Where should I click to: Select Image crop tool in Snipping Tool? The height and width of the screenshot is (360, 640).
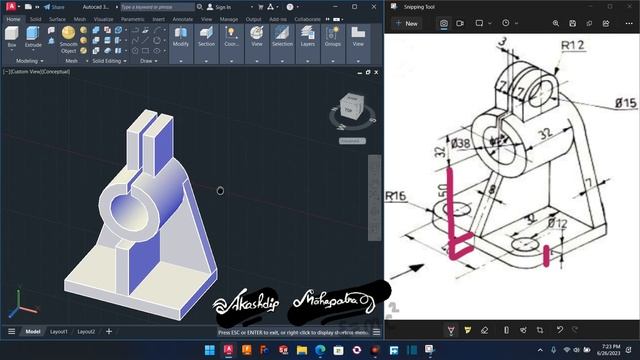click(x=540, y=330)
